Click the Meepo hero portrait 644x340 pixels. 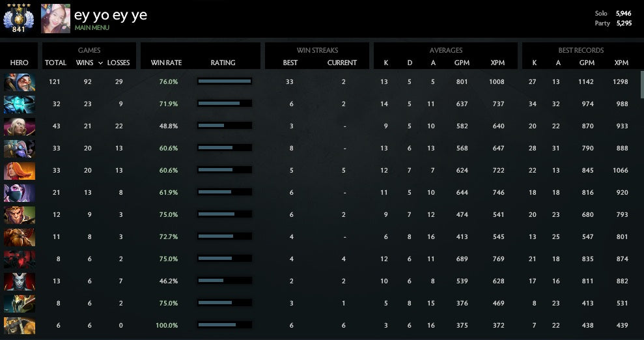pyautogui.click(x=20, y=82)
